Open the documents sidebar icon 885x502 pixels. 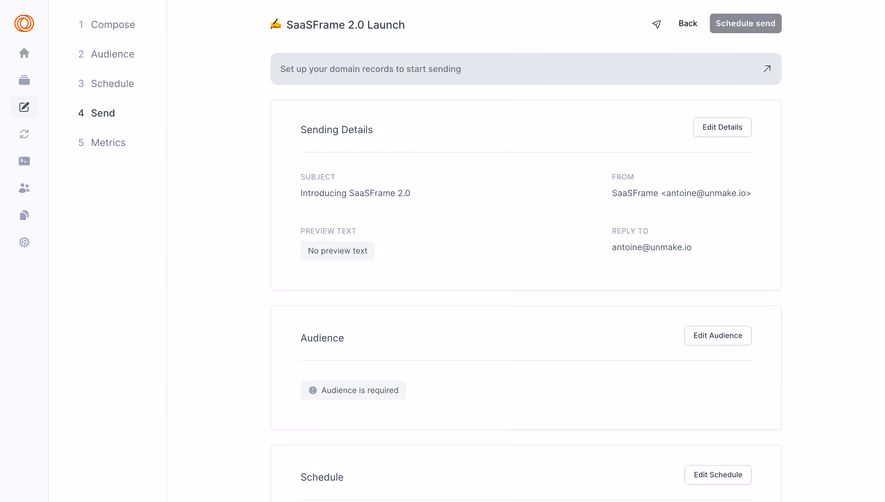tap(24, 215)
